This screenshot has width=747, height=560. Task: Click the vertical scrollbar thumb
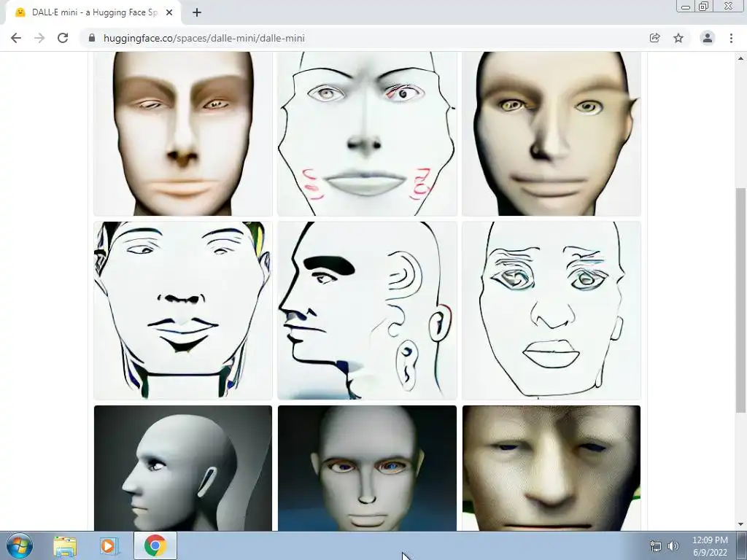click(x=741, y=300)
